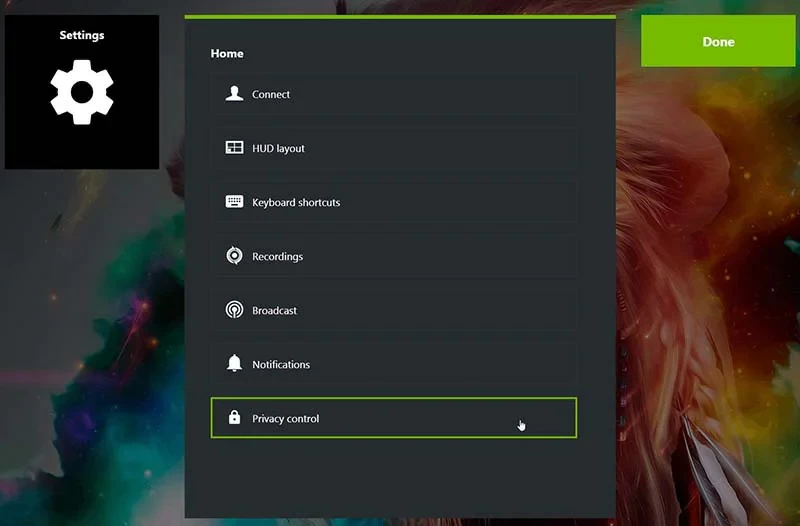The image size is (800, 526).
Task: Click the Broadcast signal icon
Action: click(234, 310)
